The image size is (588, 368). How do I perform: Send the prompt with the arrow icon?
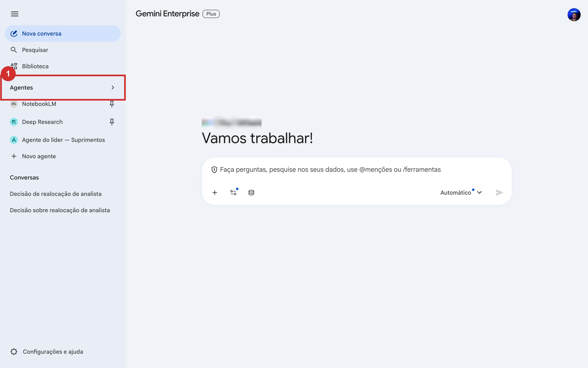pyautogui.click(x=499, y=193)
